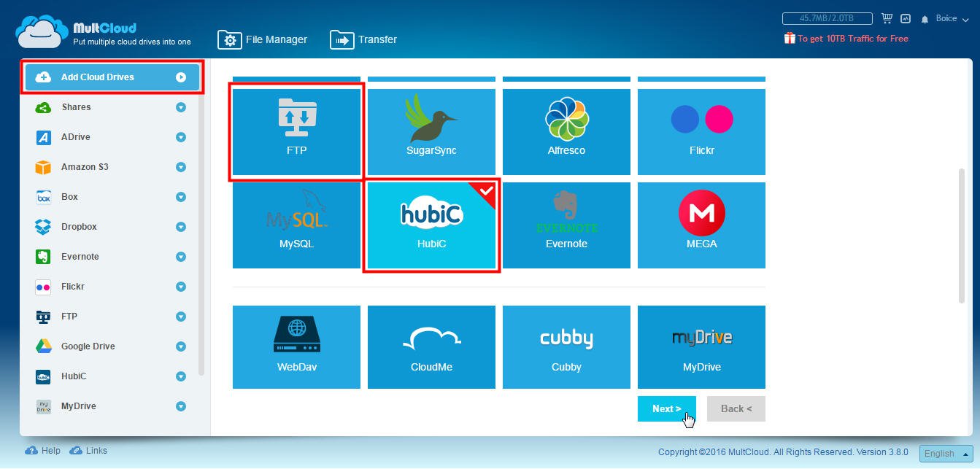The height and width of the screenshot is (469, 980).
Task: Click the MyDrive sidebar icon
Action: coord(43,406)
